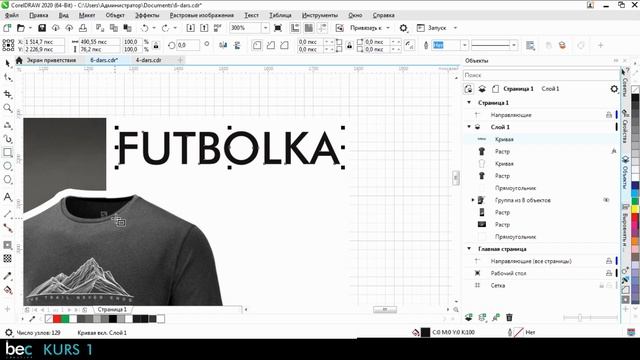Open the outline width dropdown
Screen dimensions: 640x360
point(464,45)
